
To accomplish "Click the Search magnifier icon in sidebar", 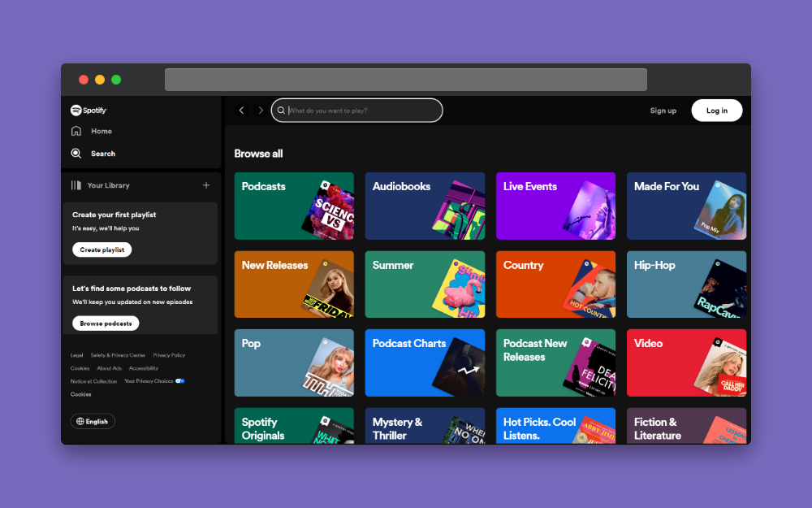I will coord(76,154).
